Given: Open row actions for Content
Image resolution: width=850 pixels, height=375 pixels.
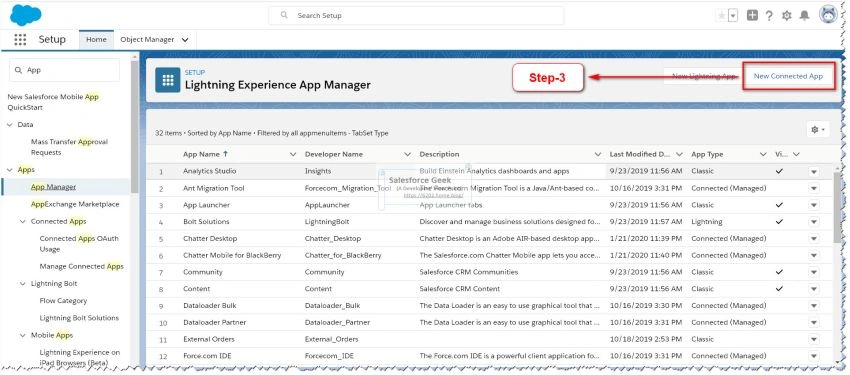Looking at the screenshot, I should click(814, 289).
